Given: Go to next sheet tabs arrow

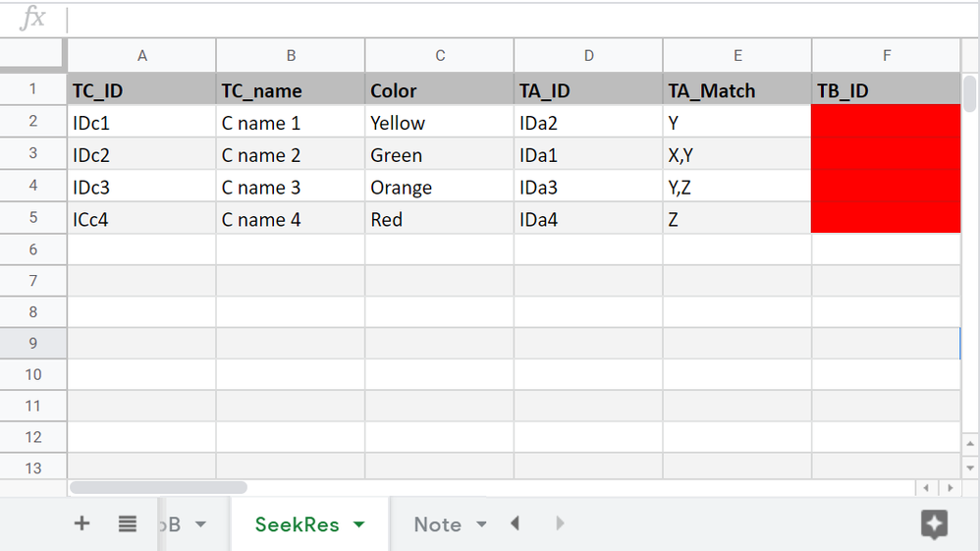Looking at the screenshot, I should 560,523.
